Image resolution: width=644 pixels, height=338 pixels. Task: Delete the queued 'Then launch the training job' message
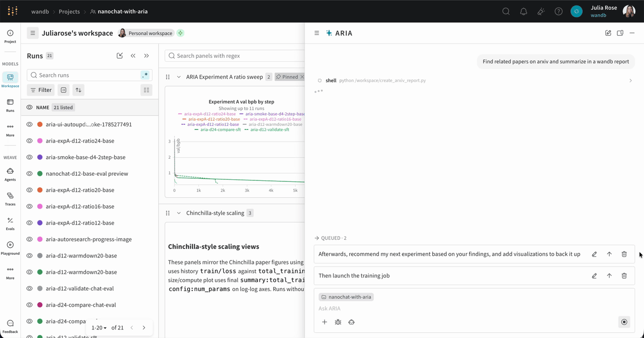click(x=624, y=276)
